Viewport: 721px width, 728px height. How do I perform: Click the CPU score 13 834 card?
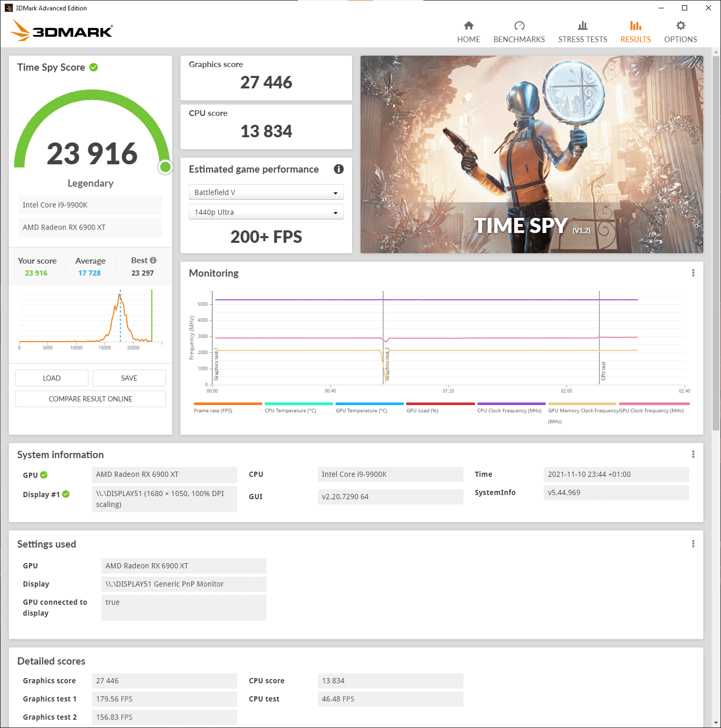click(x=266, y=127)
